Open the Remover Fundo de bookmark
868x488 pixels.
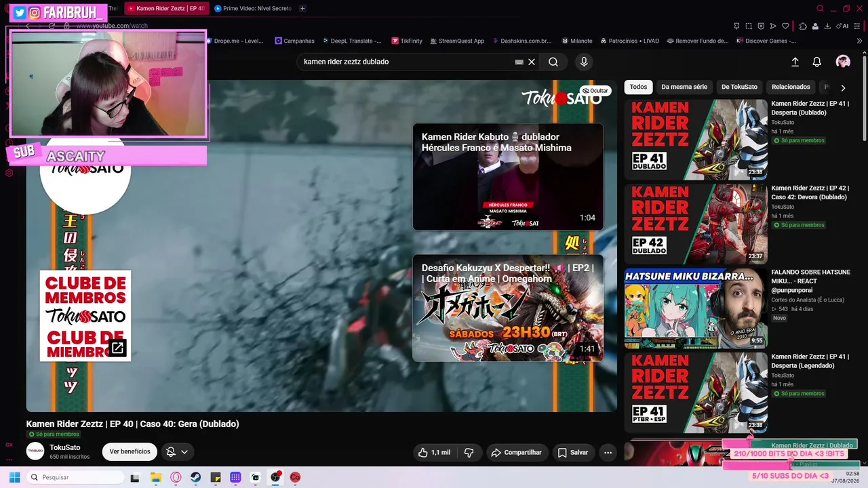pos(698,41)
